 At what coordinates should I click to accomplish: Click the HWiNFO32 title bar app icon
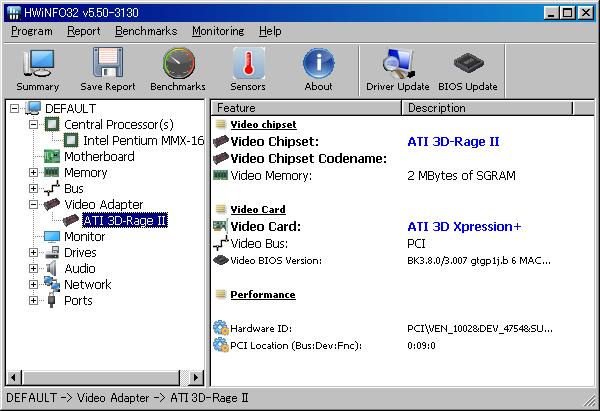pos(14,13)
